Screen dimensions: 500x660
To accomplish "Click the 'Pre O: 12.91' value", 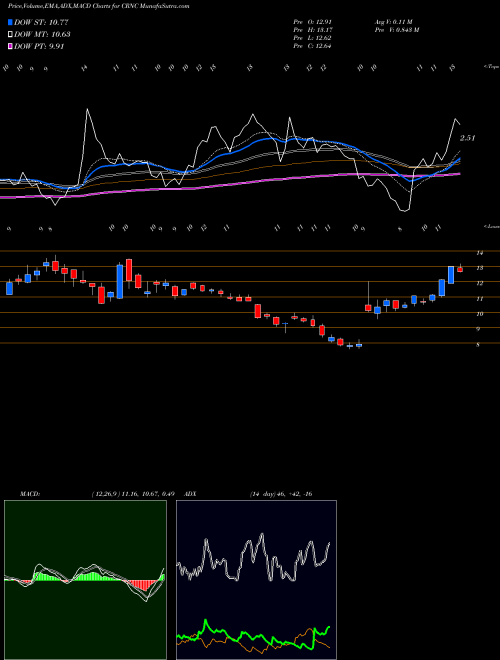I will coord(312,22).
